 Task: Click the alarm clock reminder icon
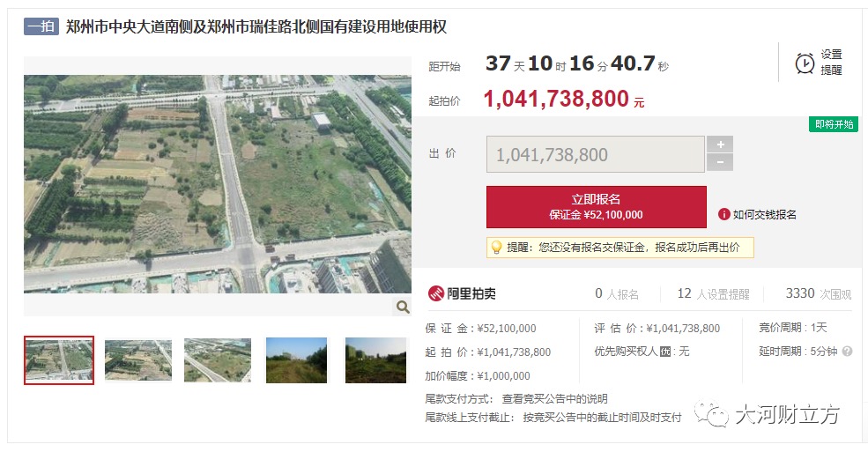[805, 63]
